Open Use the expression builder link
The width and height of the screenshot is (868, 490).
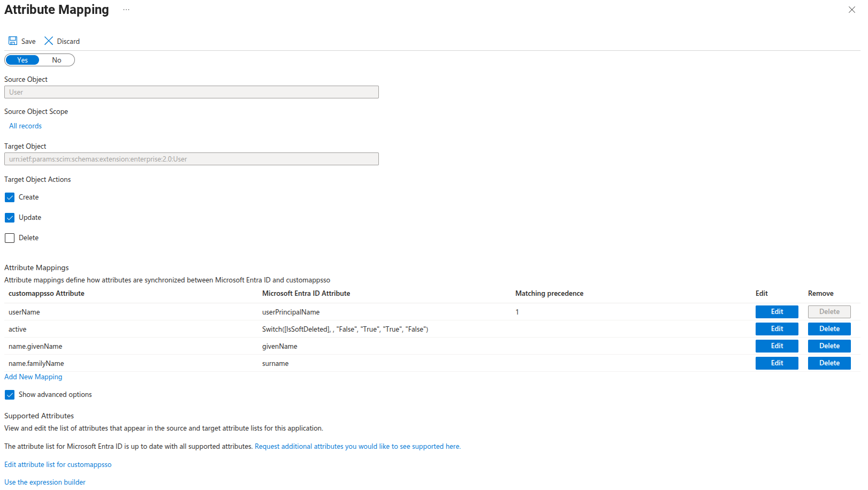pos(45,483)
